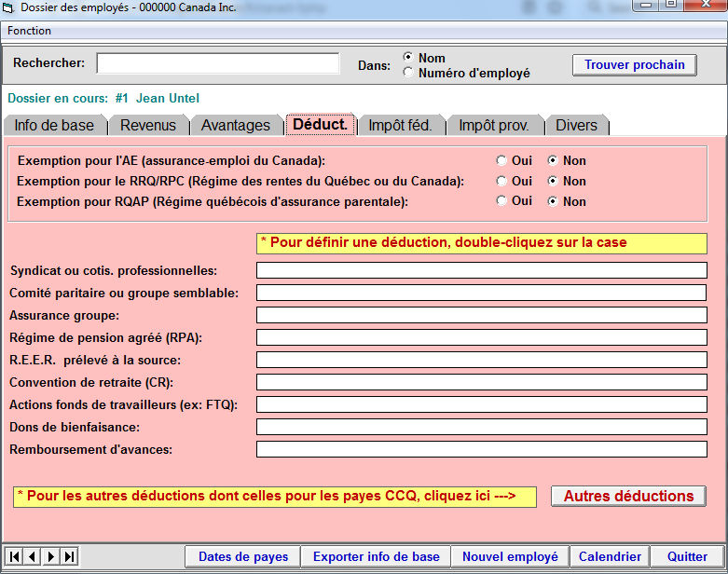
Task: Go to the next employee record
Action: [51, 556]
